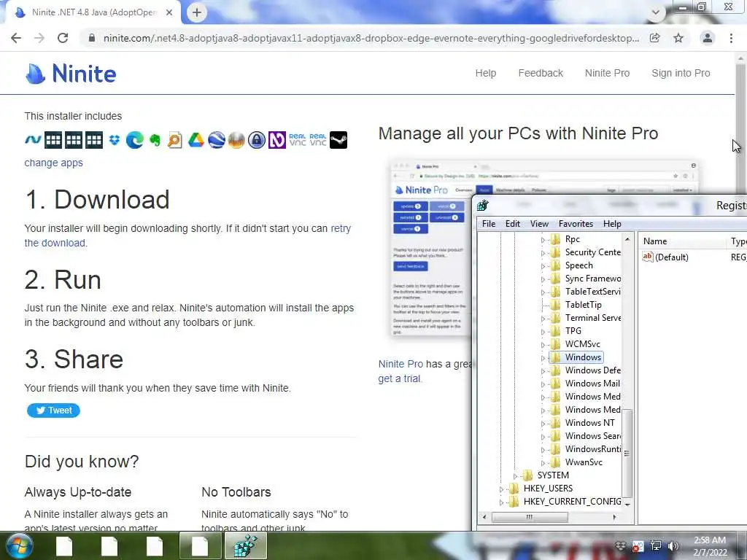
Task: Expand the TPG registry key
Action: coord(543,332)
